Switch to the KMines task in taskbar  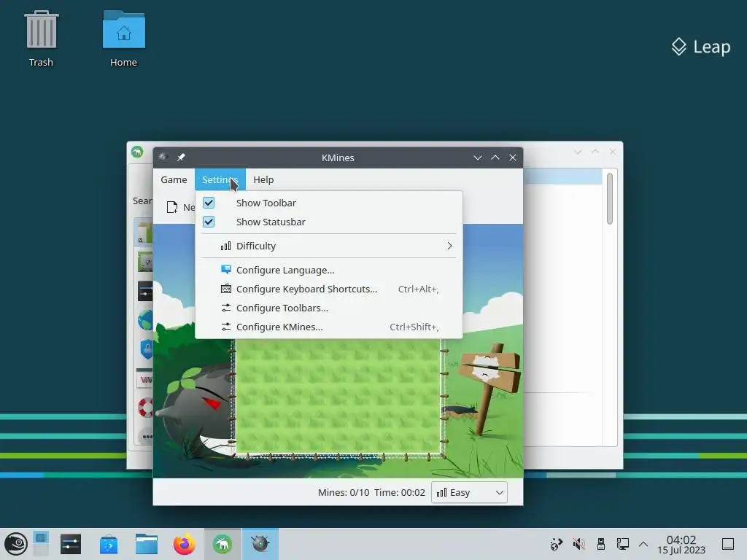click(x=260, y=544)
